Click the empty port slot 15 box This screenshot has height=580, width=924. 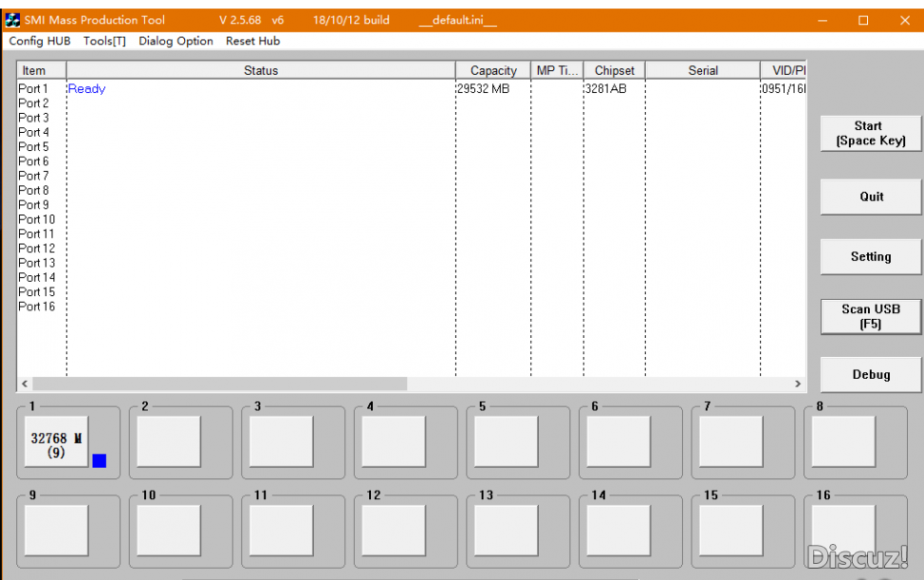[x=731, y=531]
